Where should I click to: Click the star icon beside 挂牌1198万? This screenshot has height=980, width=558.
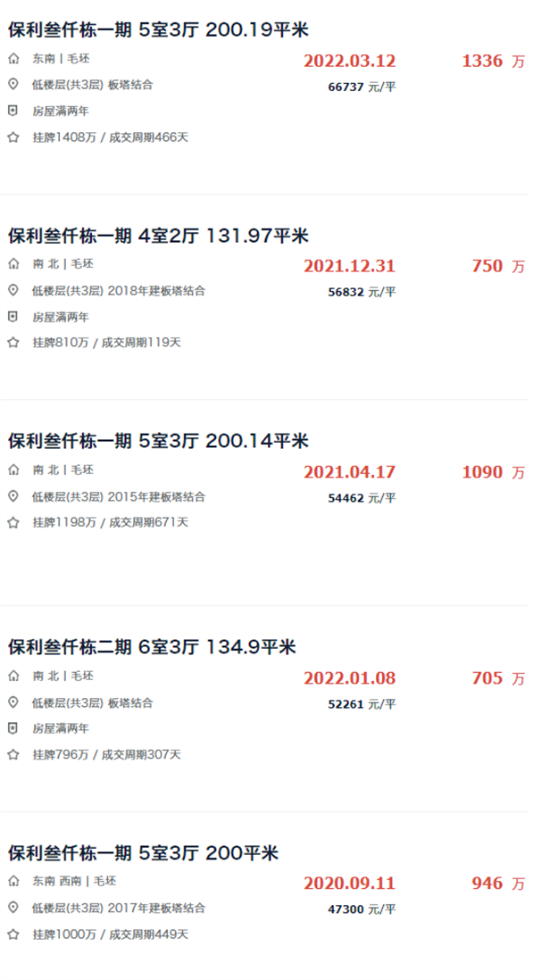12,523
